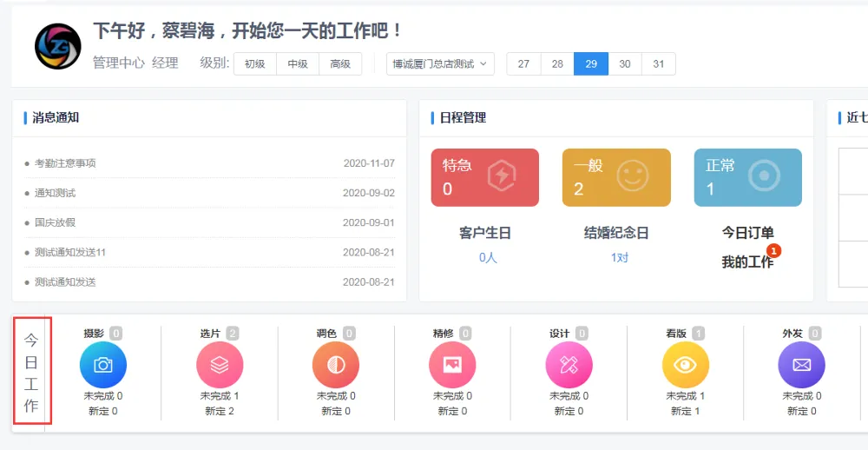Select the 初级 level option

point(255,63)
